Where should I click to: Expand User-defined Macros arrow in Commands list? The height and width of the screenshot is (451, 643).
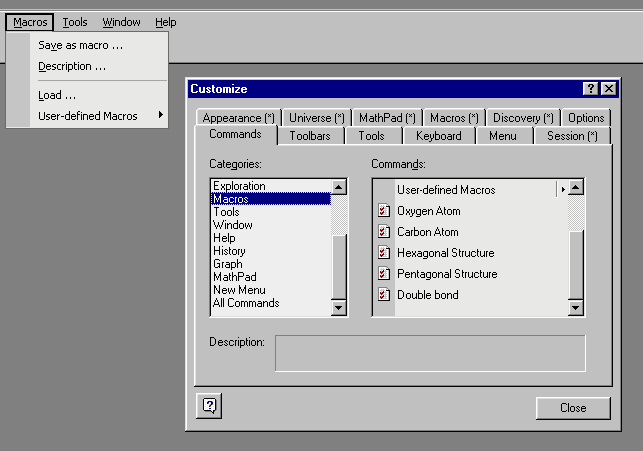[x=563, y=189]
